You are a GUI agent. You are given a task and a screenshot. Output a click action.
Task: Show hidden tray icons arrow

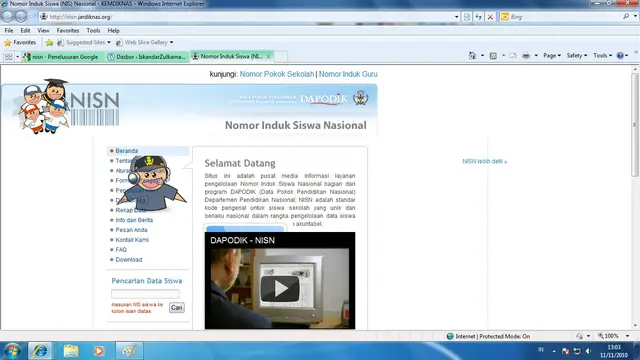pos(554,351)
